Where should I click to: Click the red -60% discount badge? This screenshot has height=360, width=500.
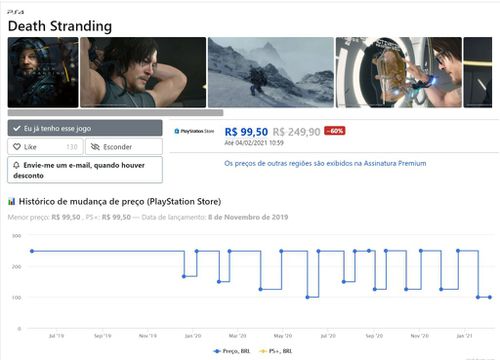click(335, 131)
